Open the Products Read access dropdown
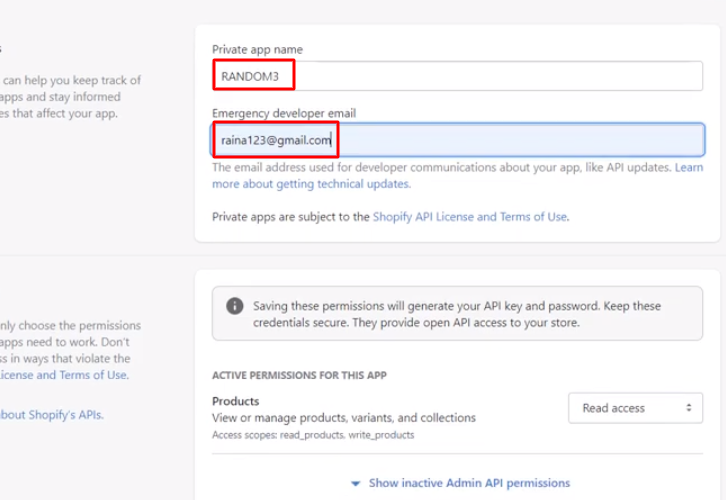The height and width of the screenshot is (500, 726). (x=635, y=408)
